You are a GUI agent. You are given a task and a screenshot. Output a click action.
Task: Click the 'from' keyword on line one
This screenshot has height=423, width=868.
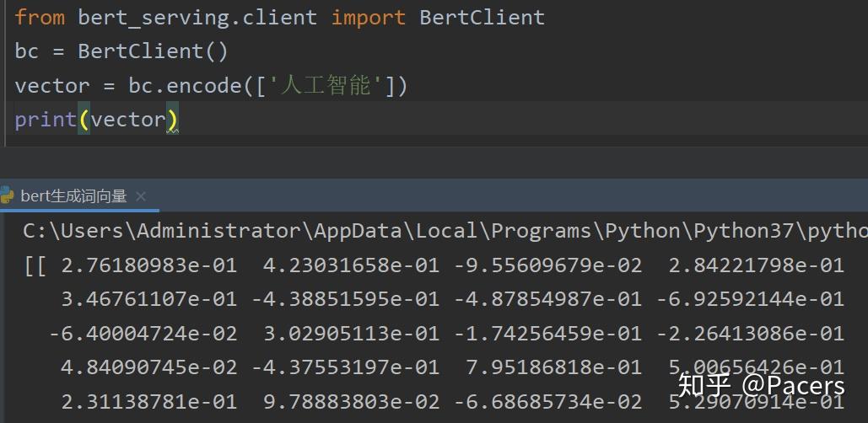pyautogui.click(x=39, y=17)
